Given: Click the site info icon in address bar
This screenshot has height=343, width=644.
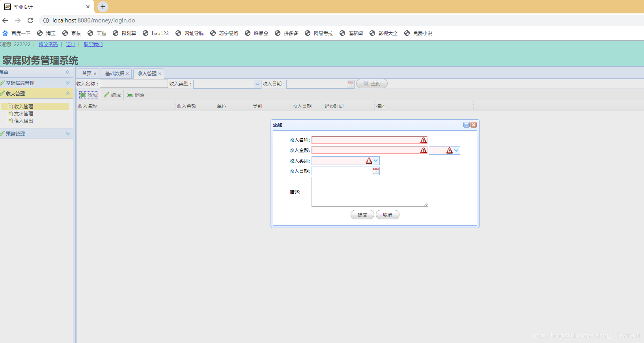Looking at the screenshot, I should (46, 20).
